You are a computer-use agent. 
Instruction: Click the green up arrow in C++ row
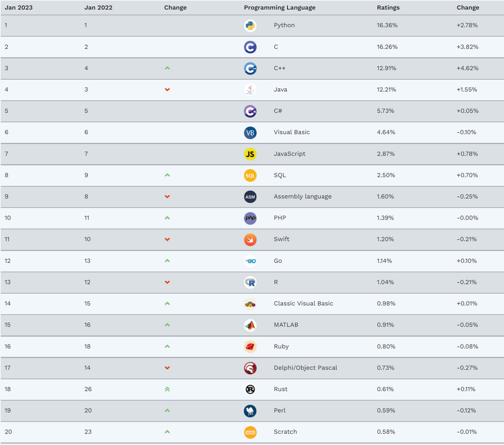tap(167, 68)
